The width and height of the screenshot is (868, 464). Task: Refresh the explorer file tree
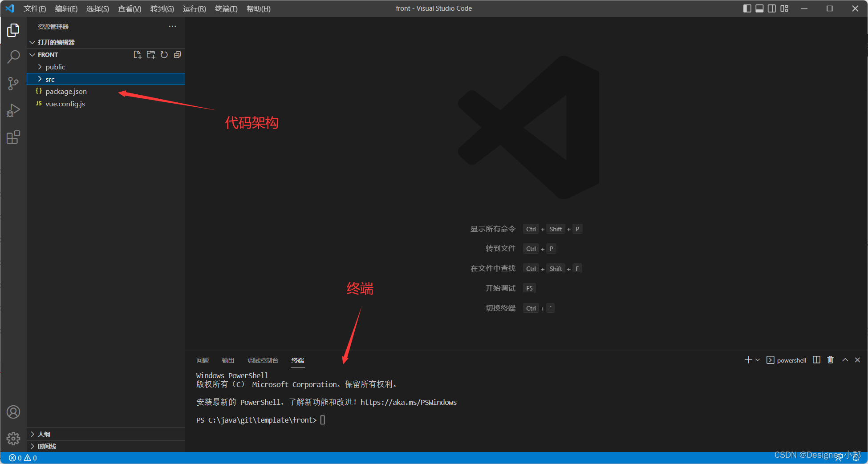point(164,55)
